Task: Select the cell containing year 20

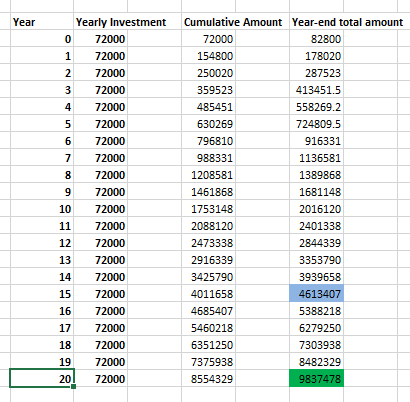Action: pyautogui.click(x=42, y=378)
